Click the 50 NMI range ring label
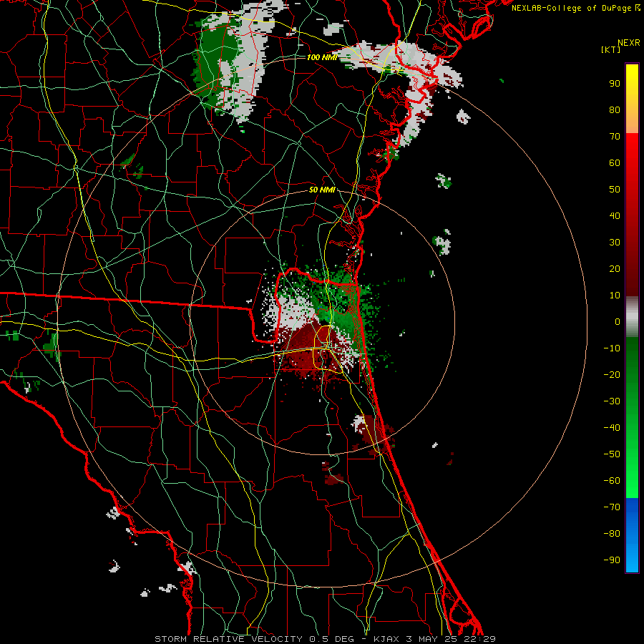644x644 pixels. pos(322,190)
